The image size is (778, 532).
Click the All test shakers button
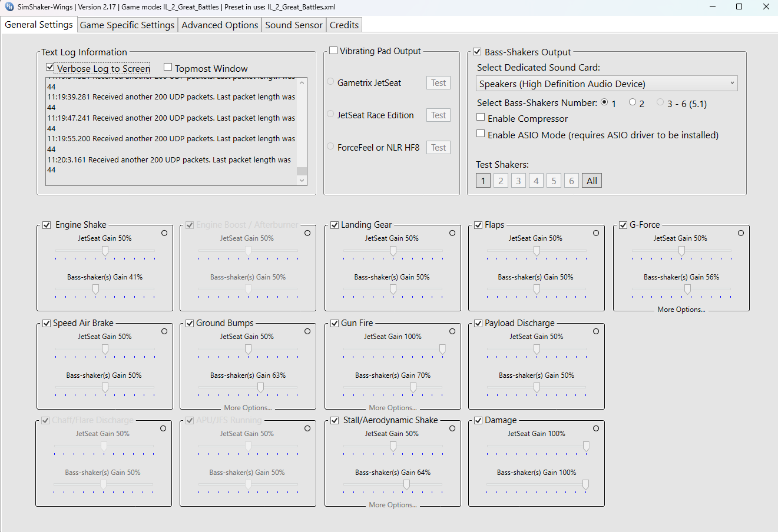tap(592, 181)
